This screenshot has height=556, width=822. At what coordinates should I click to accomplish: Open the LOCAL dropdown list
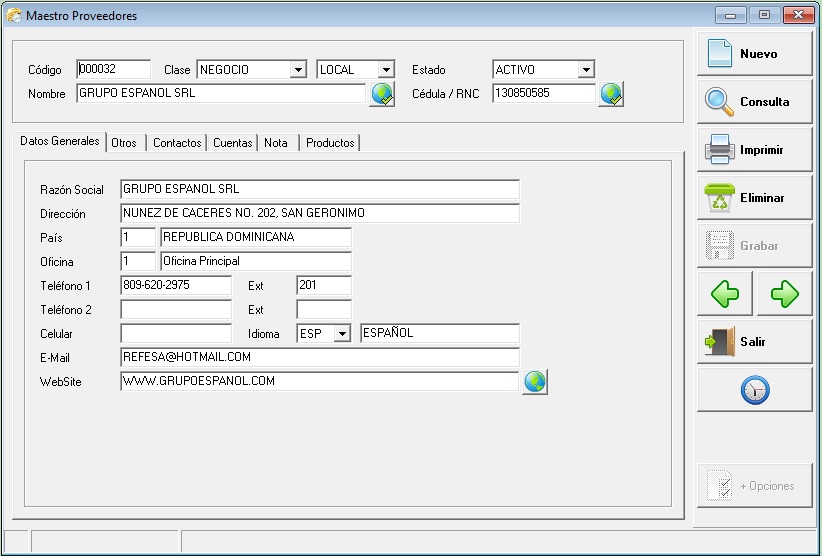(x=386, y=70)
